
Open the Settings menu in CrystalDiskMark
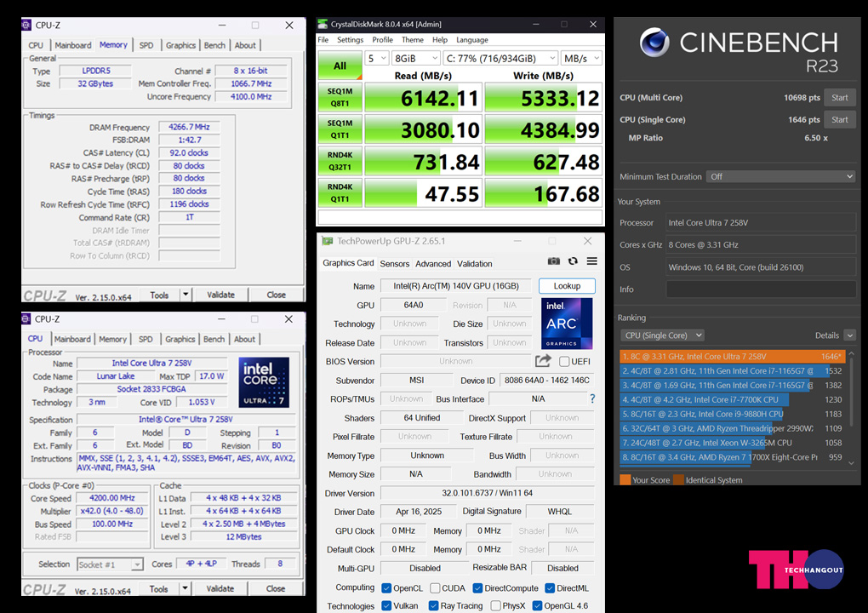point(350,40)
